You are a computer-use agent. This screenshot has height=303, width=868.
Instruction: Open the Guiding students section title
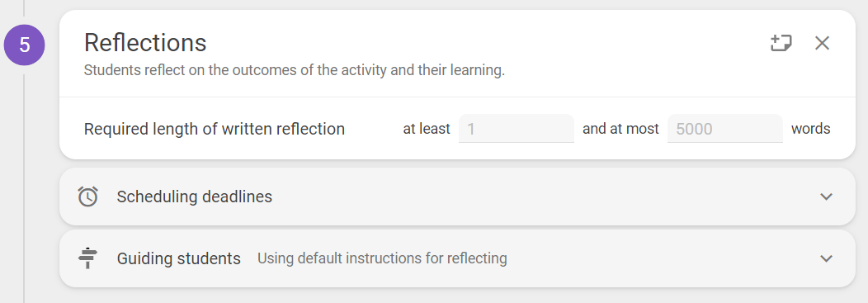pyautogui.click(x=179, y=258)
